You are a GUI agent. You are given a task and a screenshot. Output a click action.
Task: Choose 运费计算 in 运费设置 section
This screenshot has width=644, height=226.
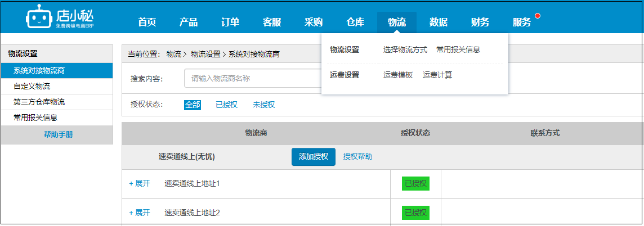[437, 75]
